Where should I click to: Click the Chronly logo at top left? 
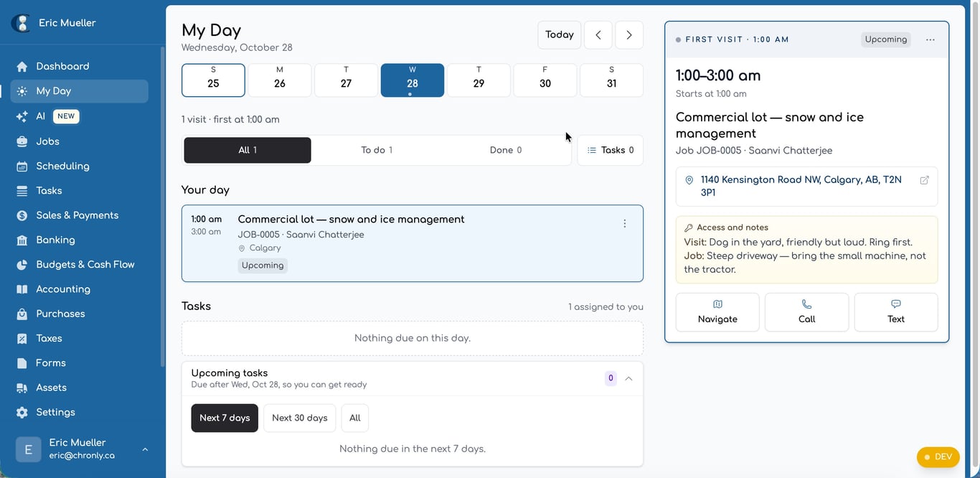pyautogui.click(x=21, y=23)
